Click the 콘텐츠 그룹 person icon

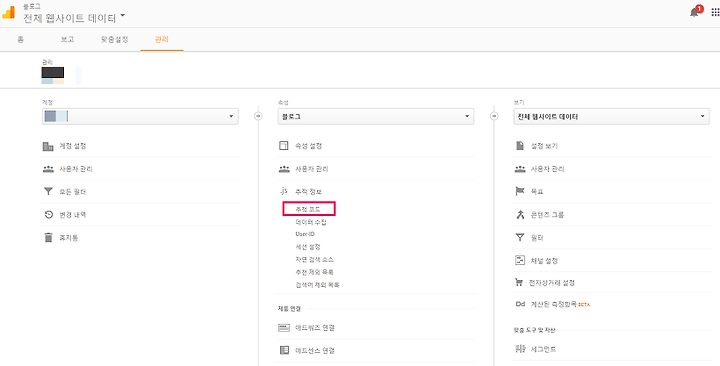(520, 214)
